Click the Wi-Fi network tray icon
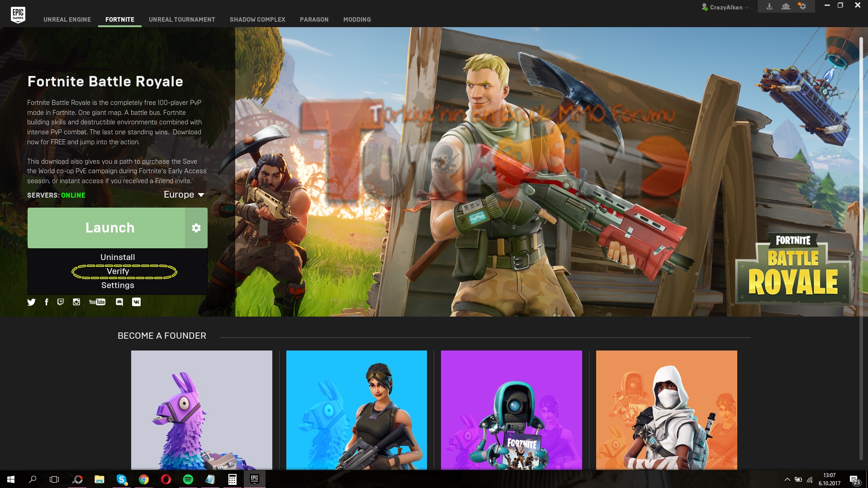 [810, 479]
